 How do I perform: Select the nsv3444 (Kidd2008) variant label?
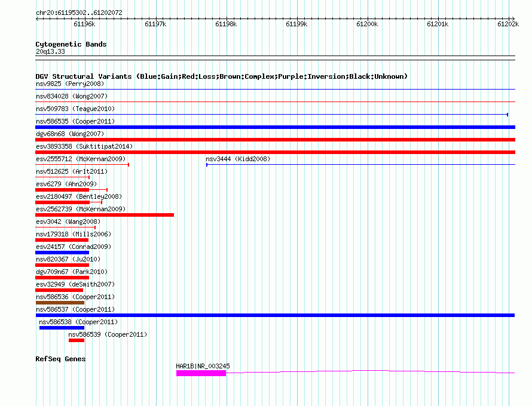238,159
